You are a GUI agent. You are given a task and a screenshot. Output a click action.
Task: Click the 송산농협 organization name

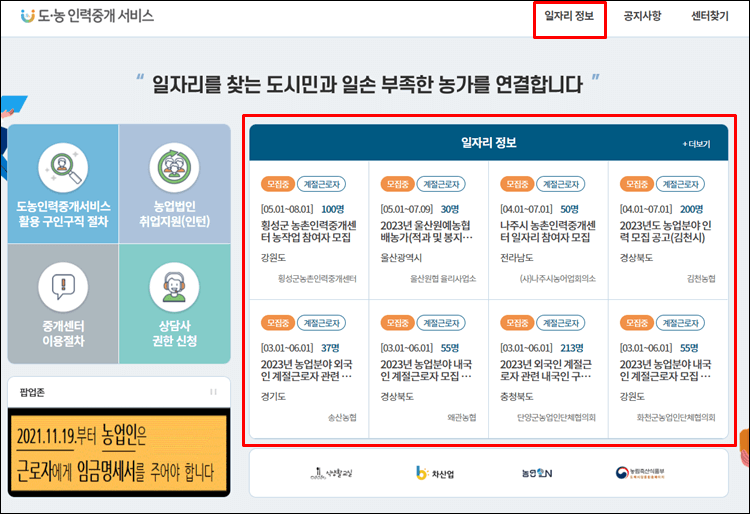[342, 417]
